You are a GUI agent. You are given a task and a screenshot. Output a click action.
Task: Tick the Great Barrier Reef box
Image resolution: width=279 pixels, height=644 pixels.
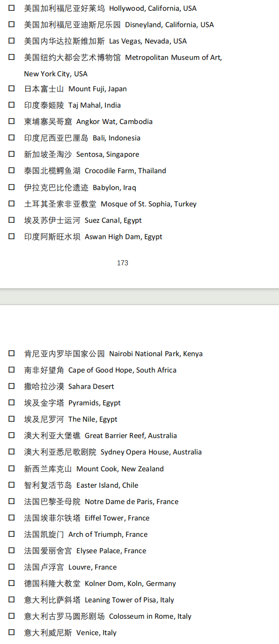point(11,435)
